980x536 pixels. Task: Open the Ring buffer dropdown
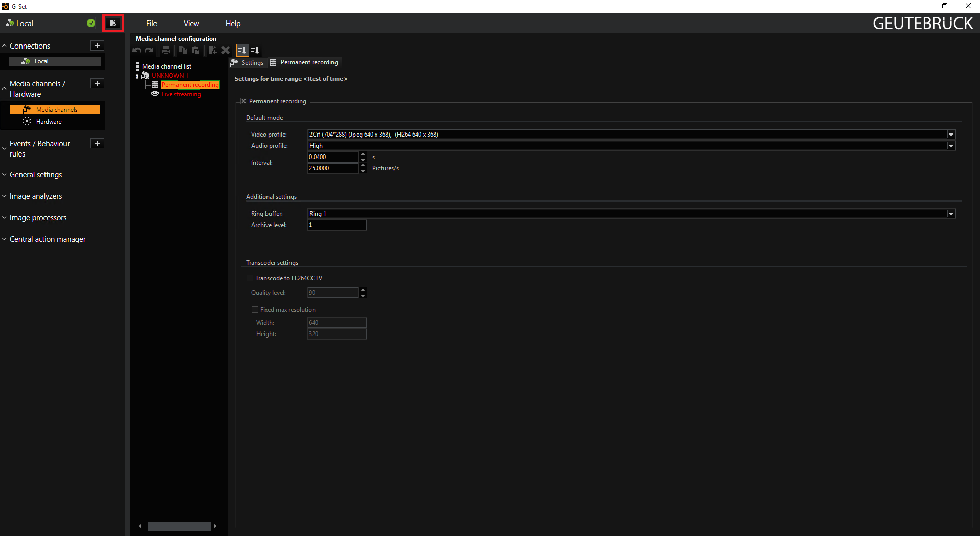click(951, 214)
